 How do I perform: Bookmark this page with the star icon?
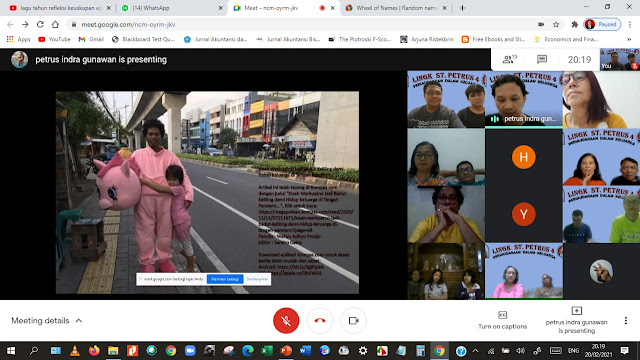coord(556,24)
